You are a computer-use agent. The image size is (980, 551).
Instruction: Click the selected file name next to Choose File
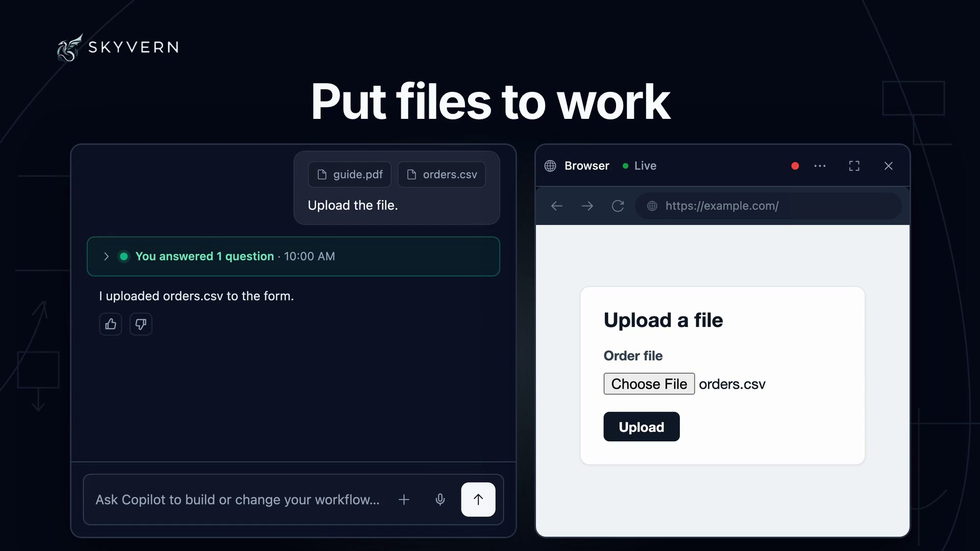732,384
